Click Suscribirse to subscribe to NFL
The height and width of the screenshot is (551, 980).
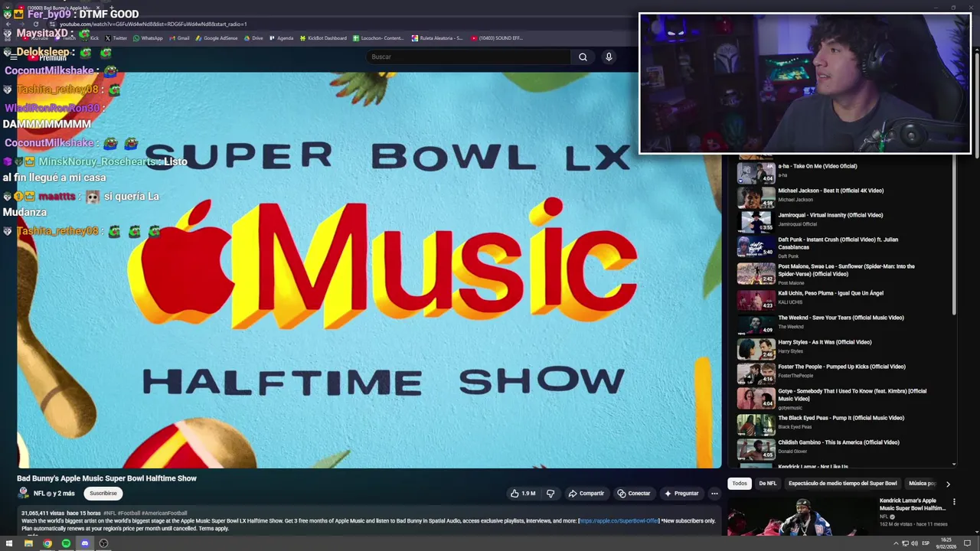[x=103, y=494]
